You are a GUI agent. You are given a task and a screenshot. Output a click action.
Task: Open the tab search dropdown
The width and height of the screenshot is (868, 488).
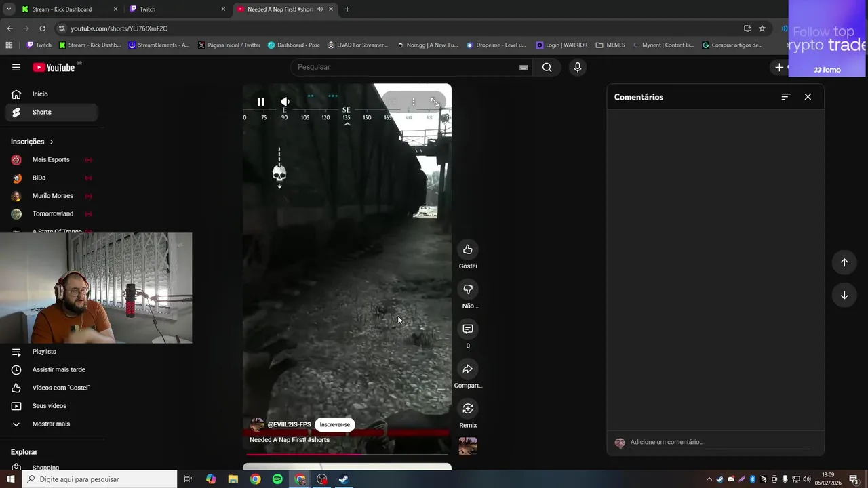tap(9, 9)
